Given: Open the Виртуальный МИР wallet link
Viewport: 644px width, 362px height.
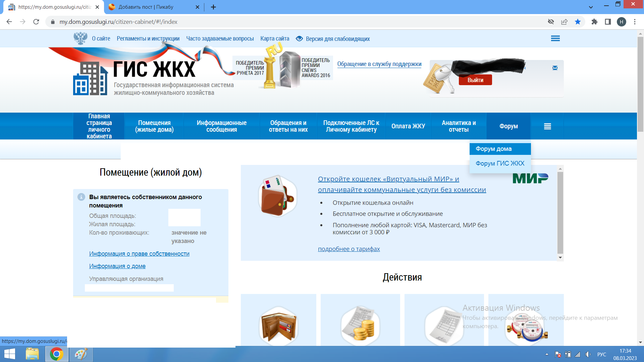Looking at the screenshot, I should click(402, 184).
